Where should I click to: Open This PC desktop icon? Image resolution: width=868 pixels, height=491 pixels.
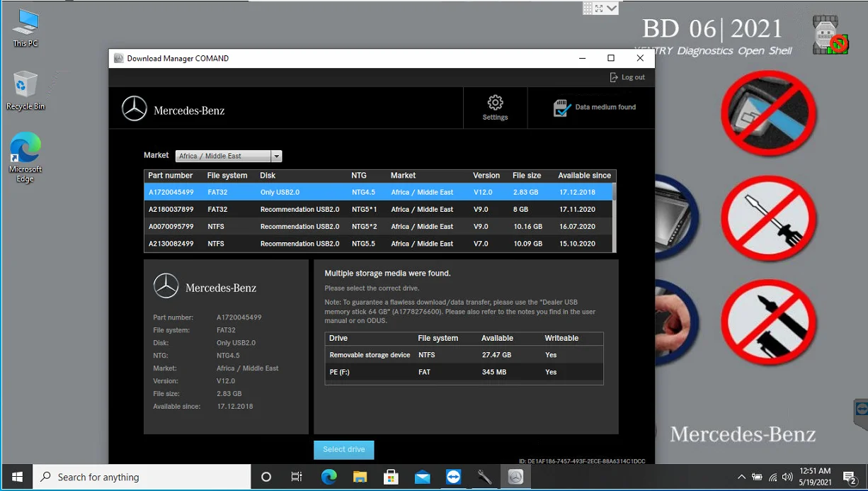tap(25, 28)
